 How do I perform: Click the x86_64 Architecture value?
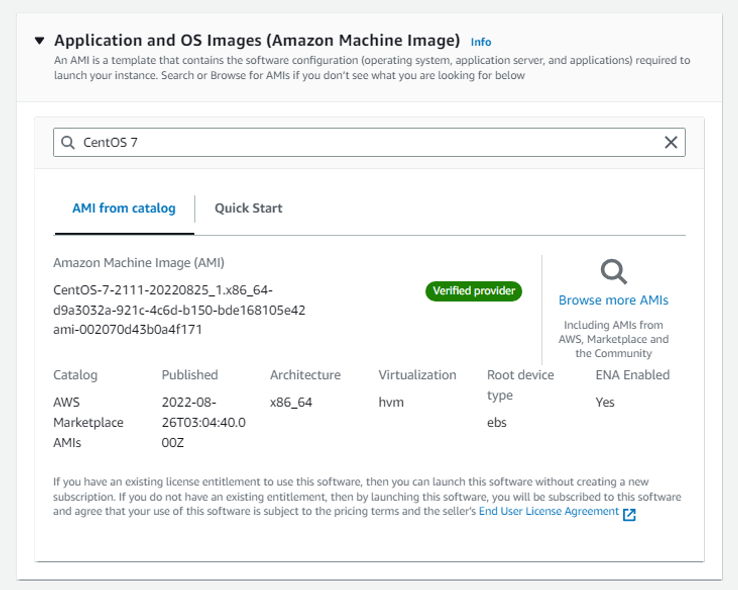pyautogui.click(x=291, y=402)
